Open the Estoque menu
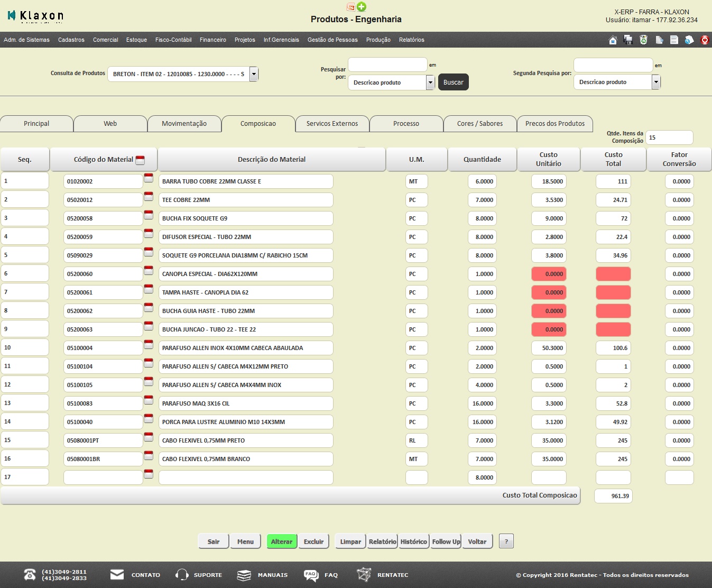This screenshot has height=588, width=712. 136,40
